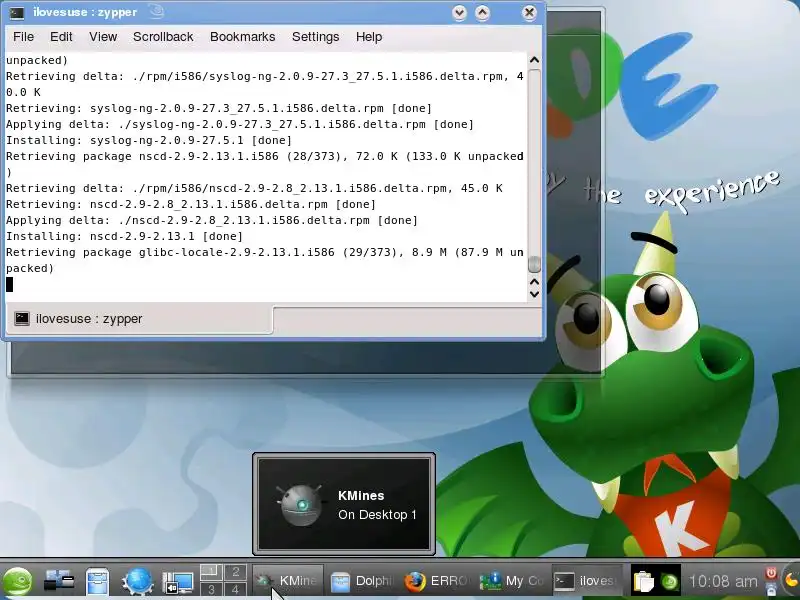
Task: Activate the KMines taskbar entry
Action: pyautogui.click(x=288, y=581)
